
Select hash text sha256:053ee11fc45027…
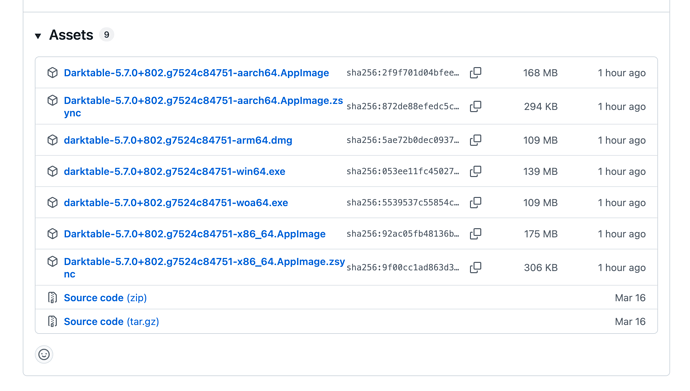[403, 171]
